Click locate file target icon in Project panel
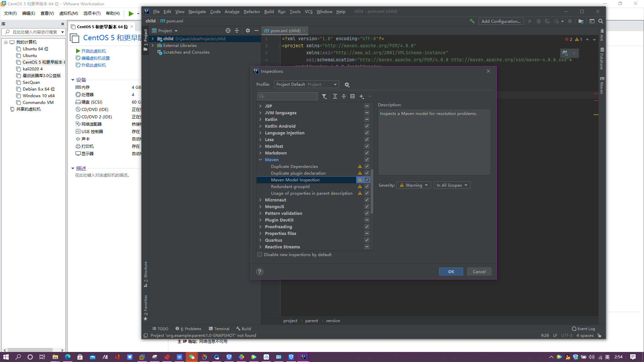The width and height of the screenshot is (644, 362). click(228, 31)
